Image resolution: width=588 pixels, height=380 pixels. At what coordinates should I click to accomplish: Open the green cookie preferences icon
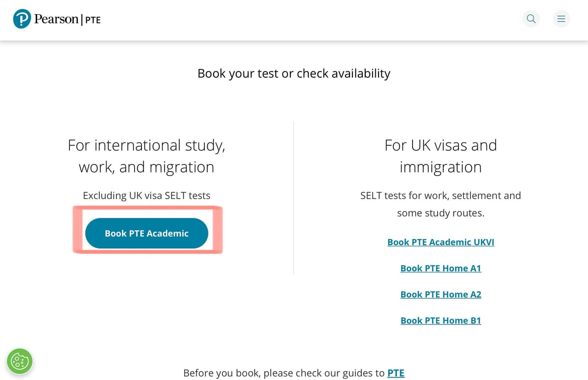[x=20, y=361]
